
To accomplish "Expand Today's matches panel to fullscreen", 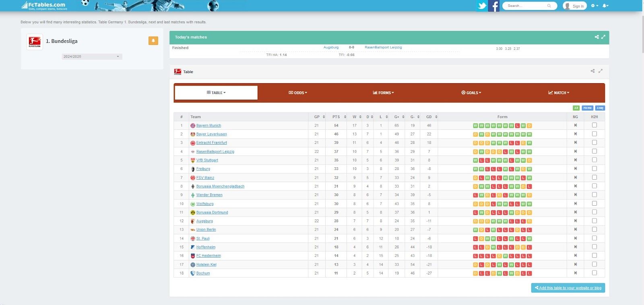I will [x=603, y=37].
